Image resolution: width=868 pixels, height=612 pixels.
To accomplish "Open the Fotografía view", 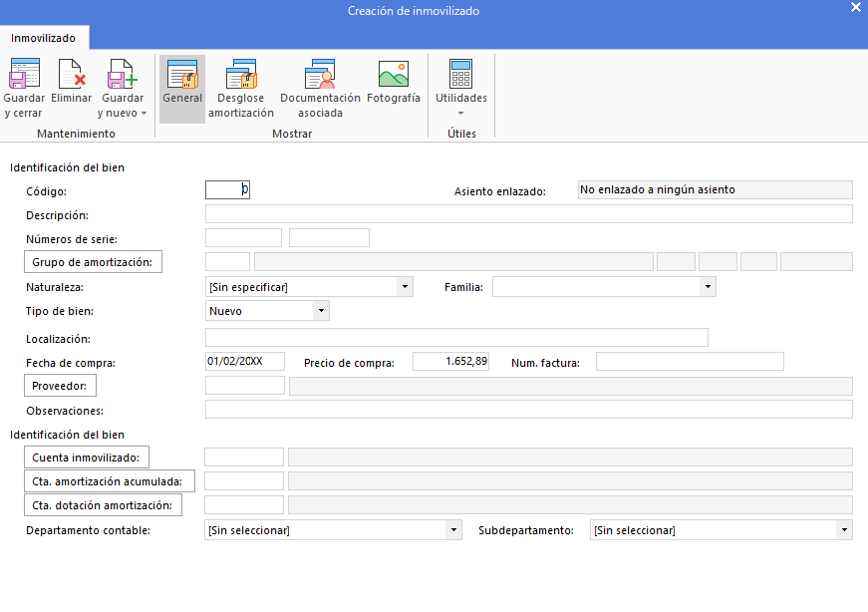I will (x=394, y=74).
